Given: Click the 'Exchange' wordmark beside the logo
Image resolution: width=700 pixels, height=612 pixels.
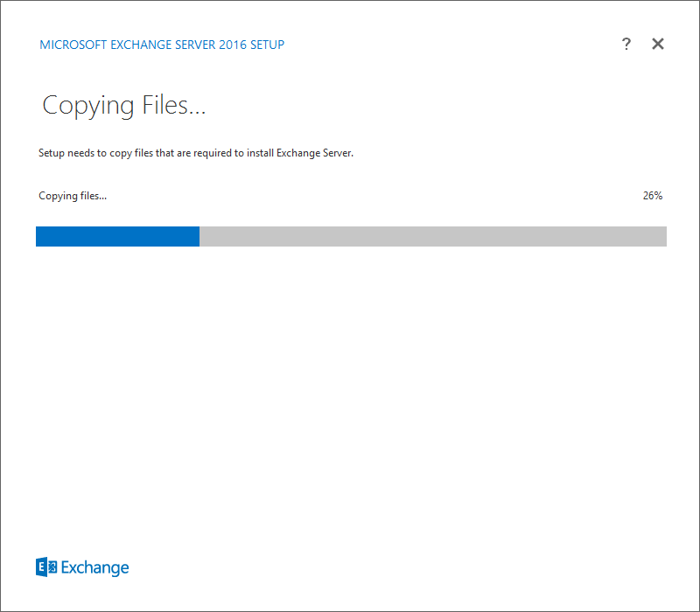Looking at the screenshot, I should point(94,567).
